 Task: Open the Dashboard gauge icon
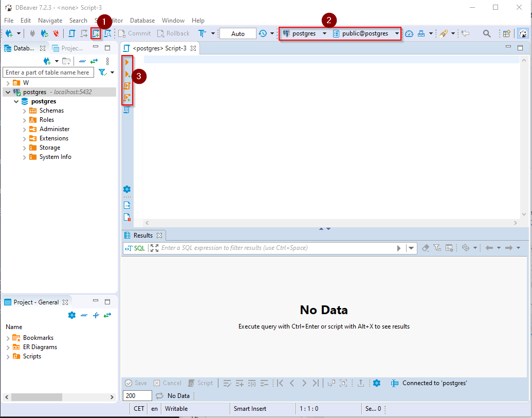coord(409,33)
